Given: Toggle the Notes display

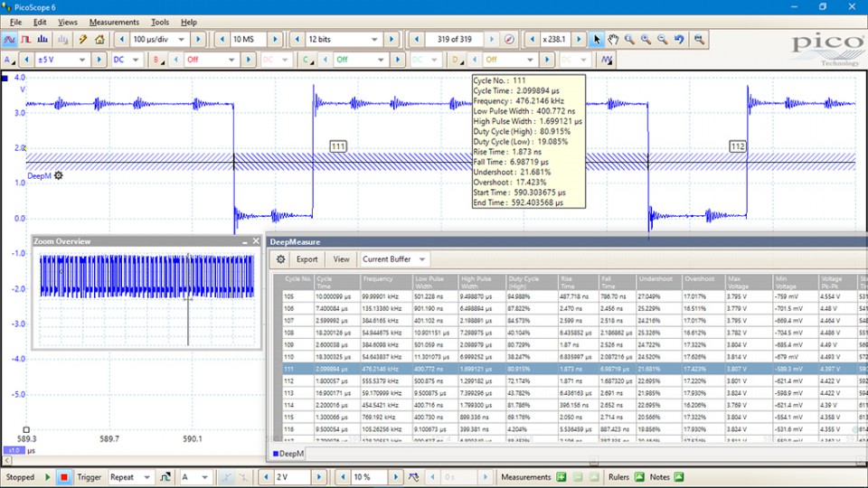Looking at the screenshot, I should pyautogui.click(x=679, y=477).
